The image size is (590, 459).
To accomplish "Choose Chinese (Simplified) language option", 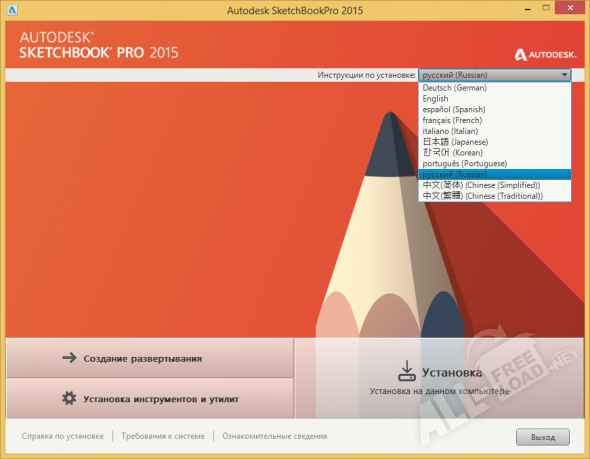I will click(495, 185).
